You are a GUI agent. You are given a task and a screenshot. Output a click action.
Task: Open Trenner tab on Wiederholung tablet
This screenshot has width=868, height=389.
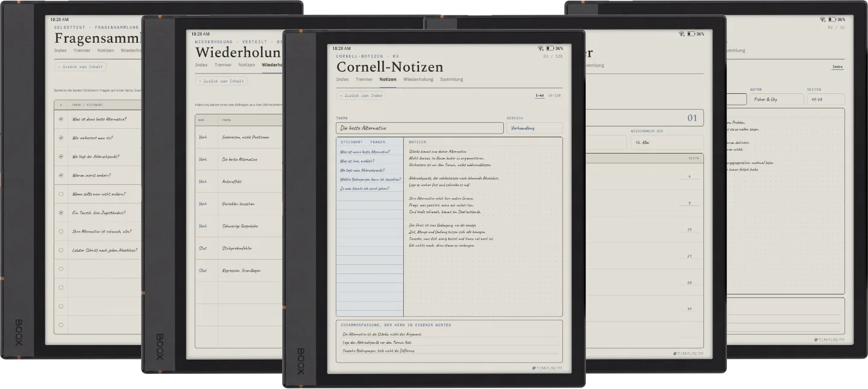coord(223,65)
